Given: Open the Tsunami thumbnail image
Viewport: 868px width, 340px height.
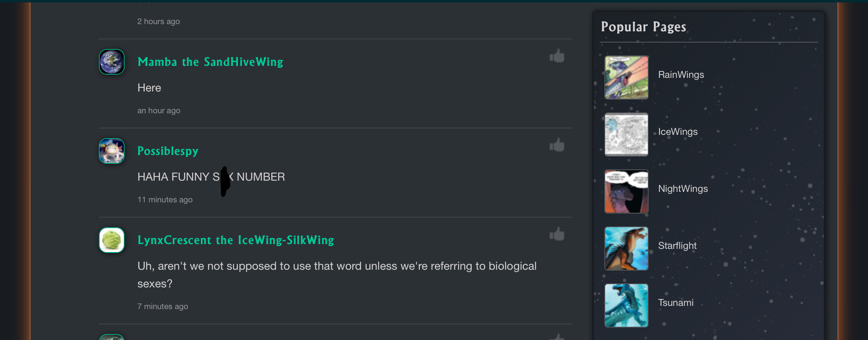Looking at the screenshot, I should tap(626, 305).
